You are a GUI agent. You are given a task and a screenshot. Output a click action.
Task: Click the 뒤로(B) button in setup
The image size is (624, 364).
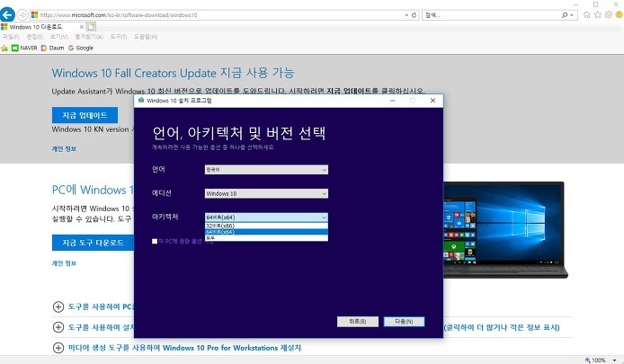tap(357, 322)
